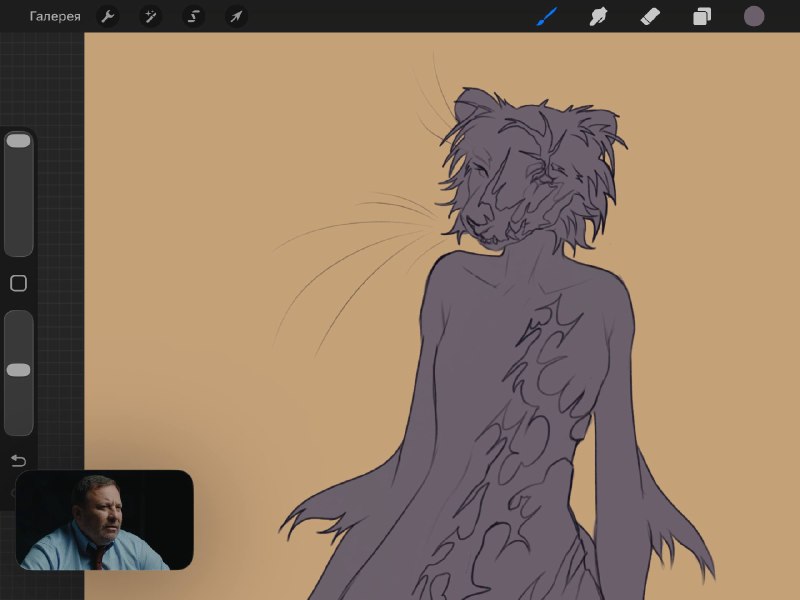Tap the character's frayed left sleeve
The width and height of the screenshot is (800, 600).
point(337,510)
